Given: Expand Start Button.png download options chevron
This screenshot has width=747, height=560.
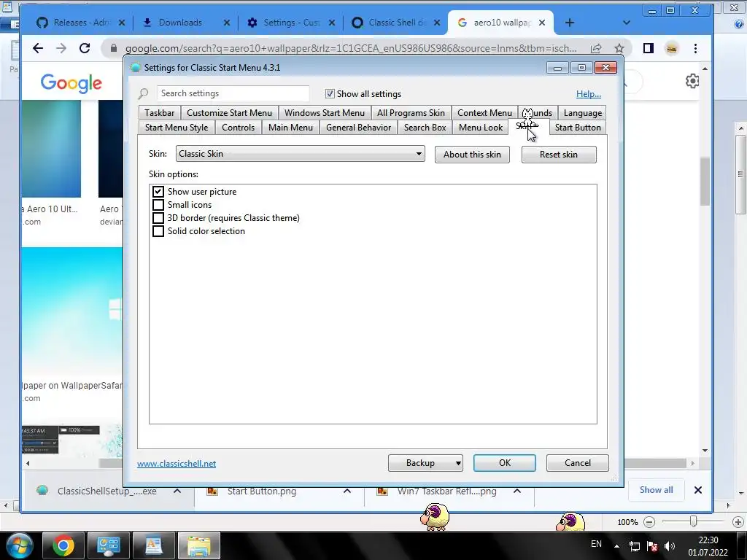Looking at the screenshot, I should pyautogui.click(x=347, y=491).
